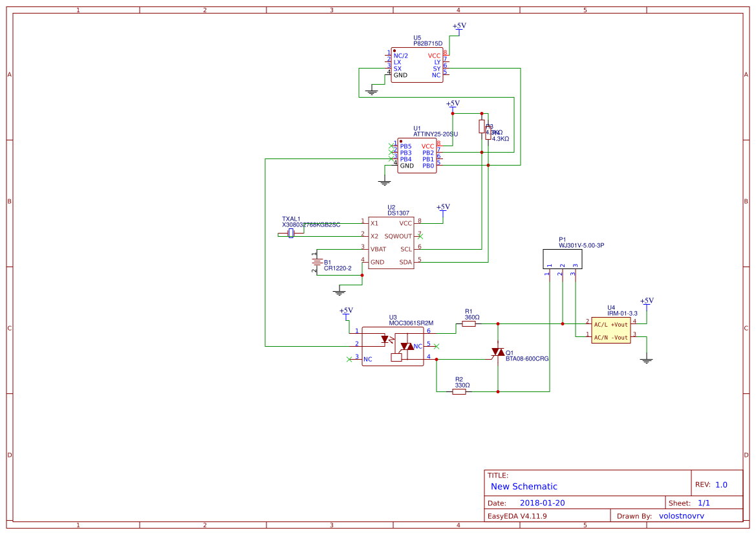
Task: Click the +5V flag near U3 optocoupler
Action: pos(346,314)
